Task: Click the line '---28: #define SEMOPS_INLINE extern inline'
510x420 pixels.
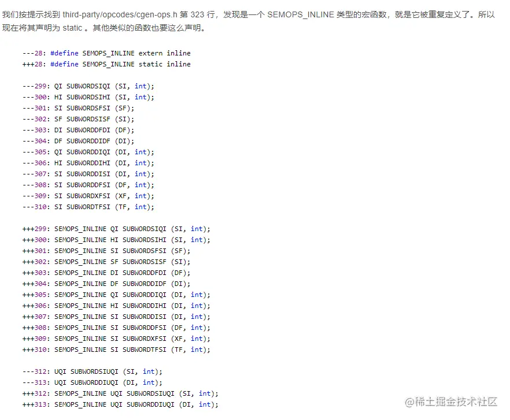Action: 106,53
